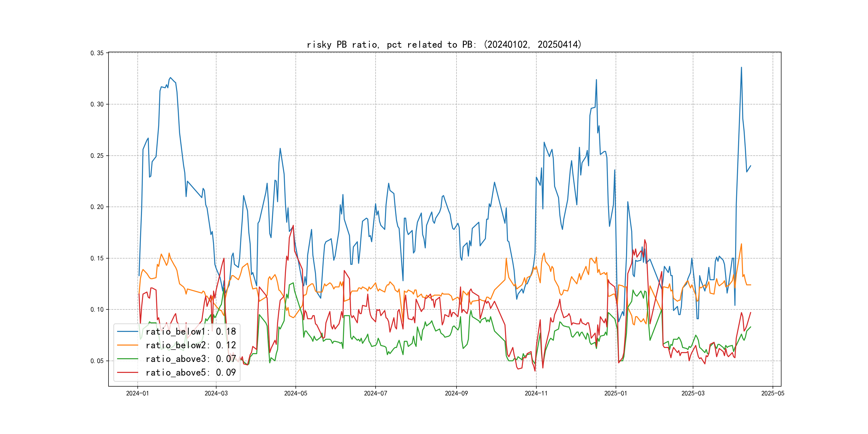
Task: Click the orange ratio_below2 legend line
Action: pos(127,345)
